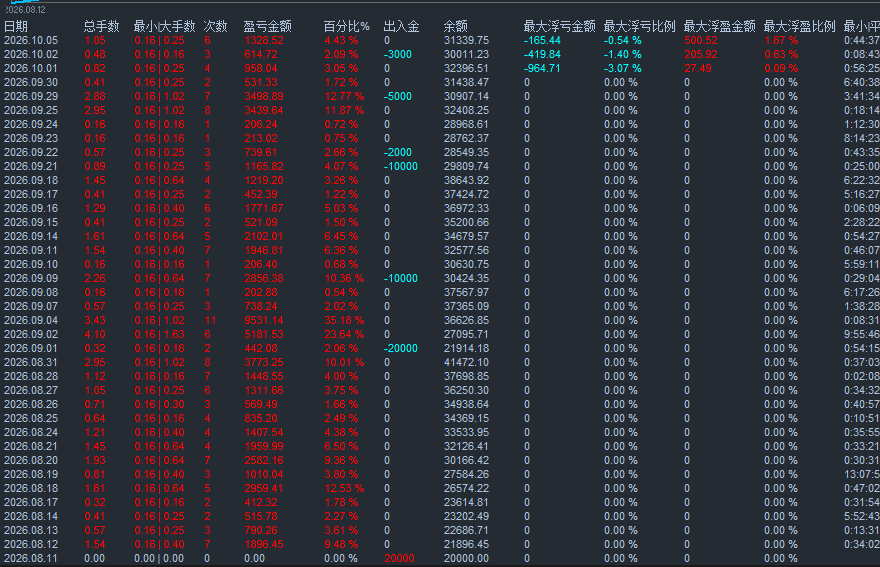Click percentage value 35.18 %
This screenshot has width=880, height=567.
pyautogui.click(x=344, y=320)
